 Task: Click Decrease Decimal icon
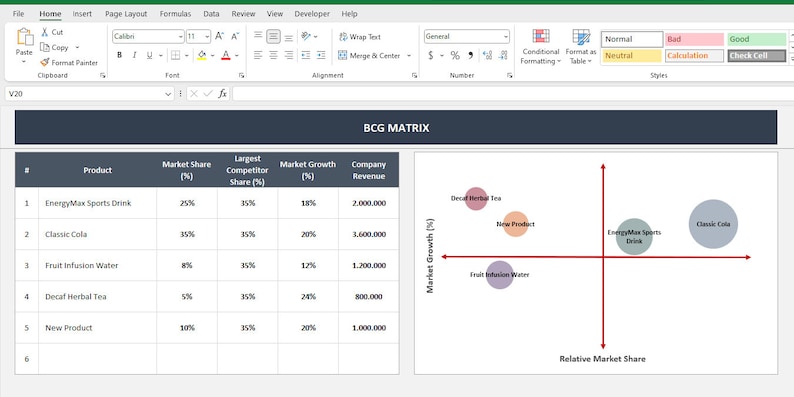[x=503, y=55]
